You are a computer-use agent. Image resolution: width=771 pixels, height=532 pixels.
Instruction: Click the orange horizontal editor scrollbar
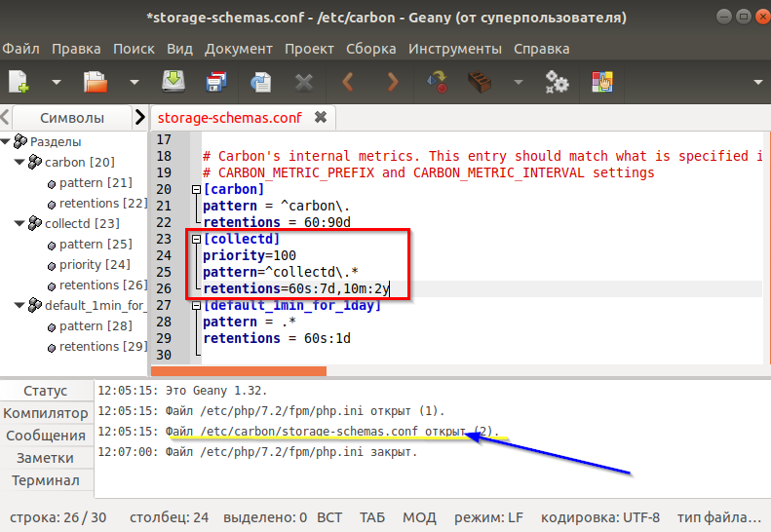(x=239, y=370)
